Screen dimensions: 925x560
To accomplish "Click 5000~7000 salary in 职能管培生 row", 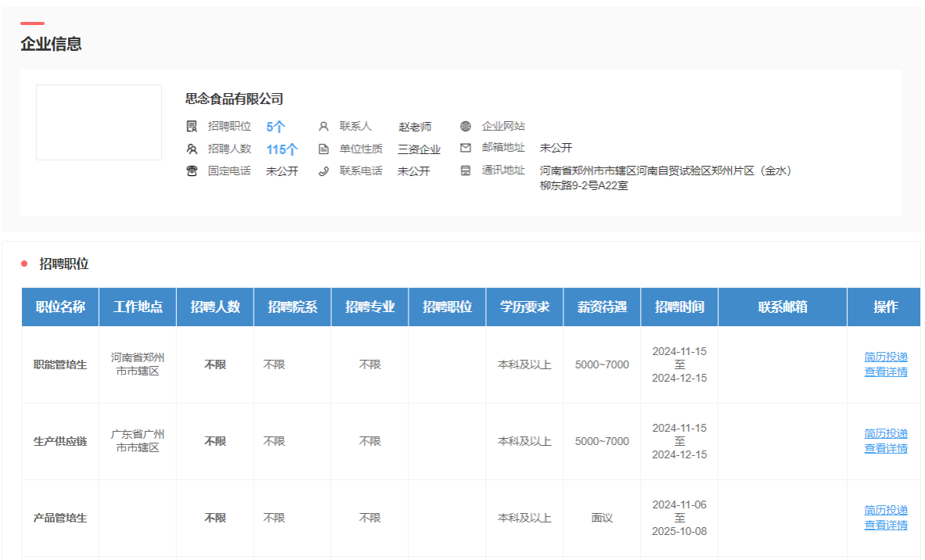I will pos(602,365).
